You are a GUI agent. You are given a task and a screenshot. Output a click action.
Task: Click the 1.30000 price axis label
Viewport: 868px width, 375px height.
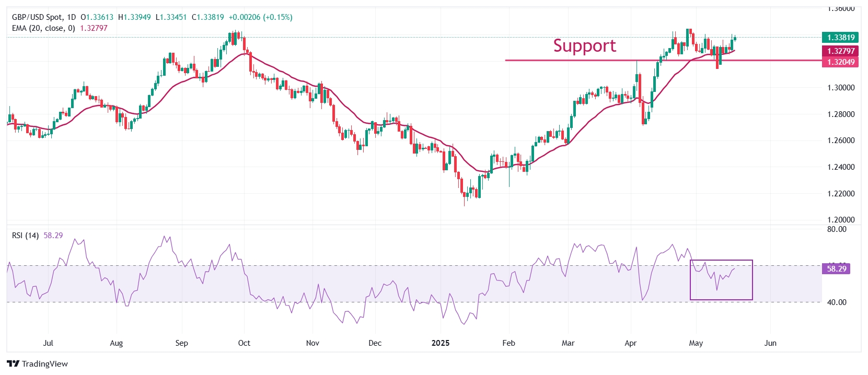click(x=841, y=88)
